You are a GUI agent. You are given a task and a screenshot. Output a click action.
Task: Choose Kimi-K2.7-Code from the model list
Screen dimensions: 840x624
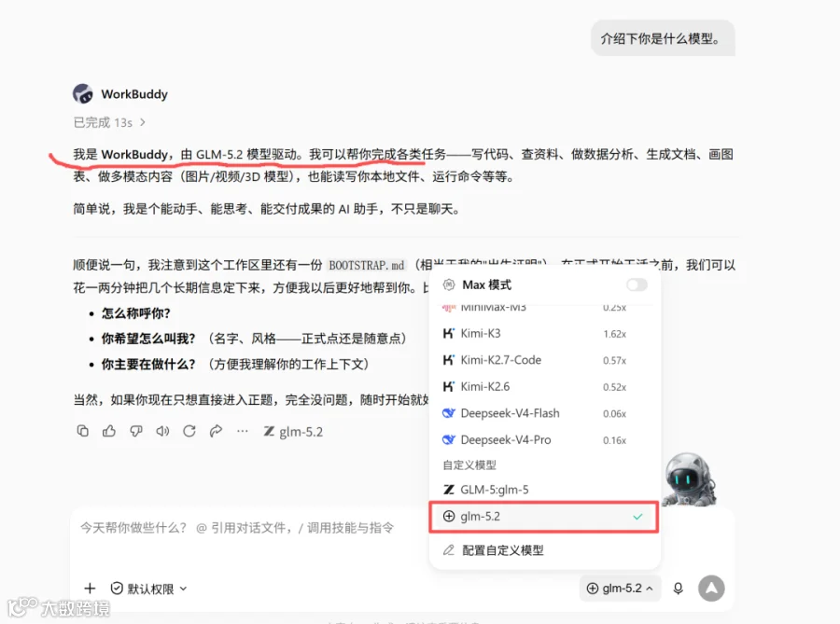(x=544, y=360)
